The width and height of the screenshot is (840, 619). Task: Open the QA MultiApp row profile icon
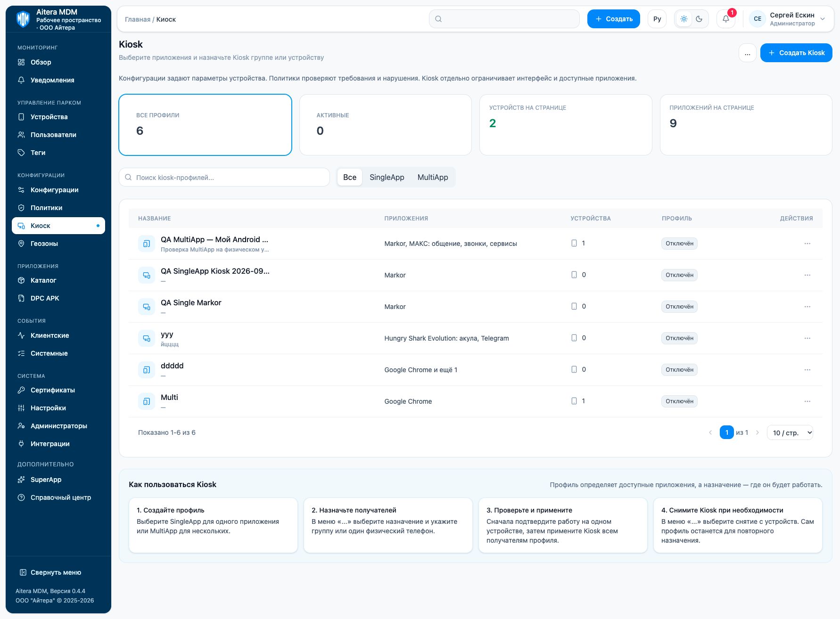coord(147,244)
